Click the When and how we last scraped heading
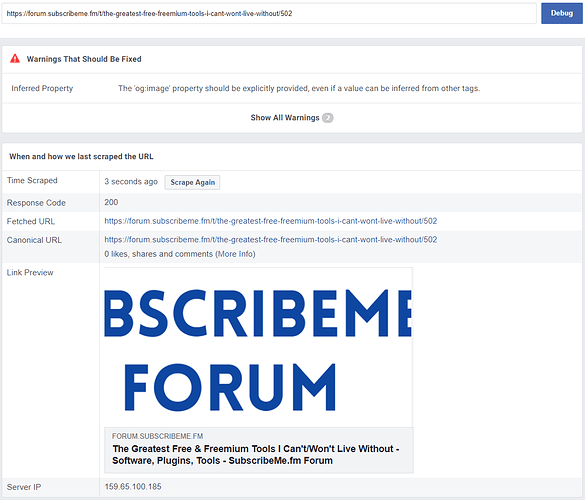This screenshot has width=585, height=500. pyautogui.click(x=81, y=157)
